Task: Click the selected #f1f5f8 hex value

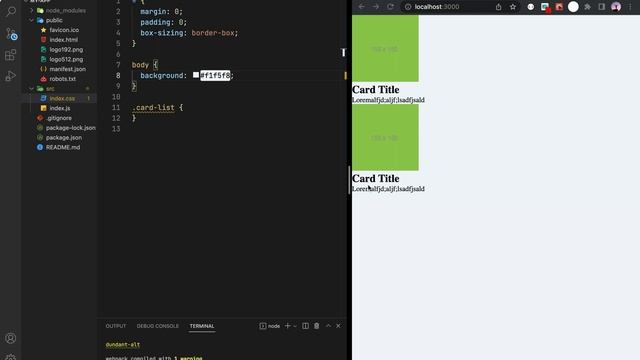Action: [x=216, y=76]
